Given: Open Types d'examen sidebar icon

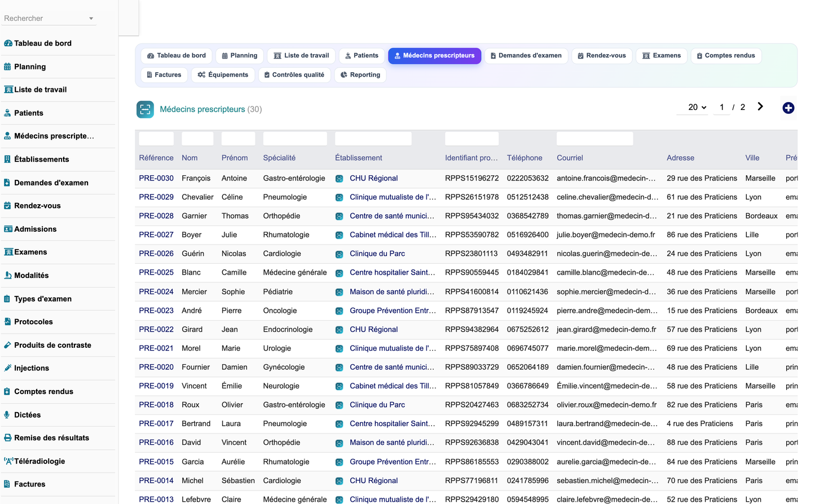Looking at the screenshot, I should tap(7, 299).
